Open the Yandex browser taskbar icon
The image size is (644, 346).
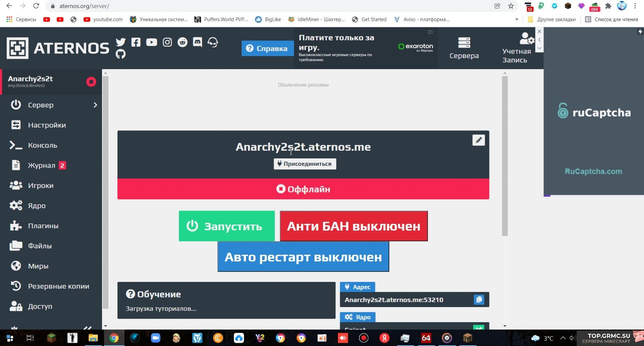(x=384, y=338)
